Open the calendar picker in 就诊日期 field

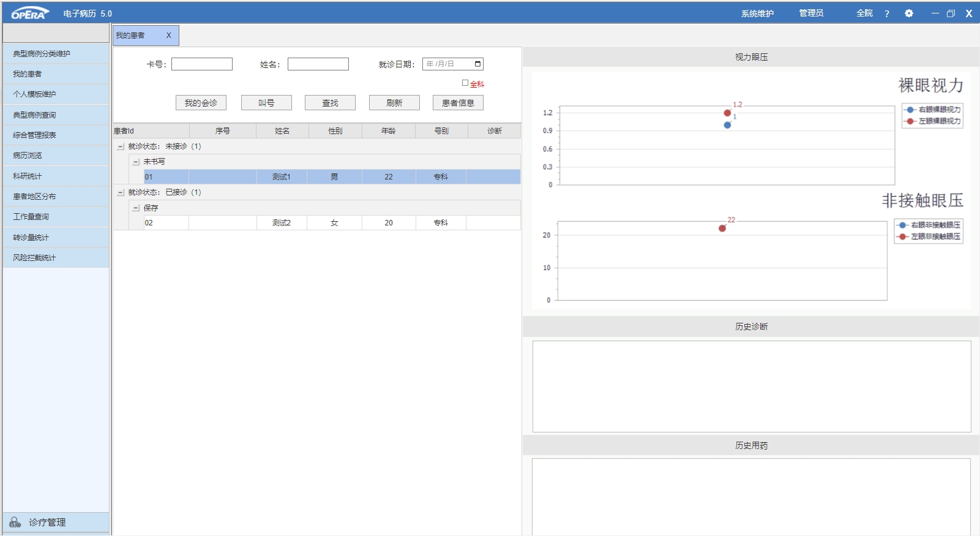pyautogui.click(x=477, y=64)
